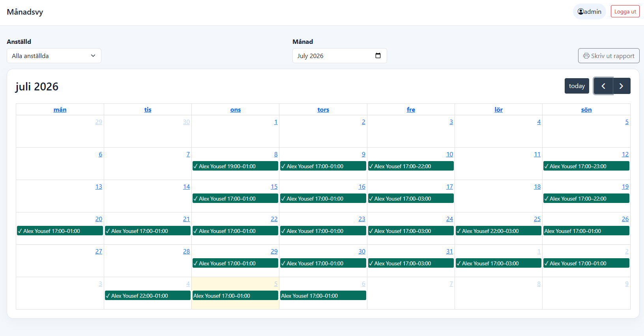
Task: Click day number 3 in first week
Action: pyautogui.click(x=451, y=122)
